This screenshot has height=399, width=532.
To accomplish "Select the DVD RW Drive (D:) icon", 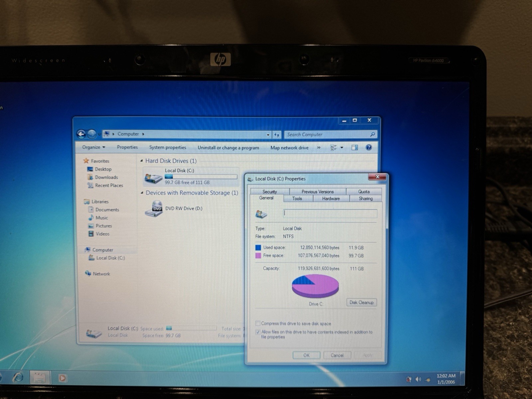I will point(154,209).
